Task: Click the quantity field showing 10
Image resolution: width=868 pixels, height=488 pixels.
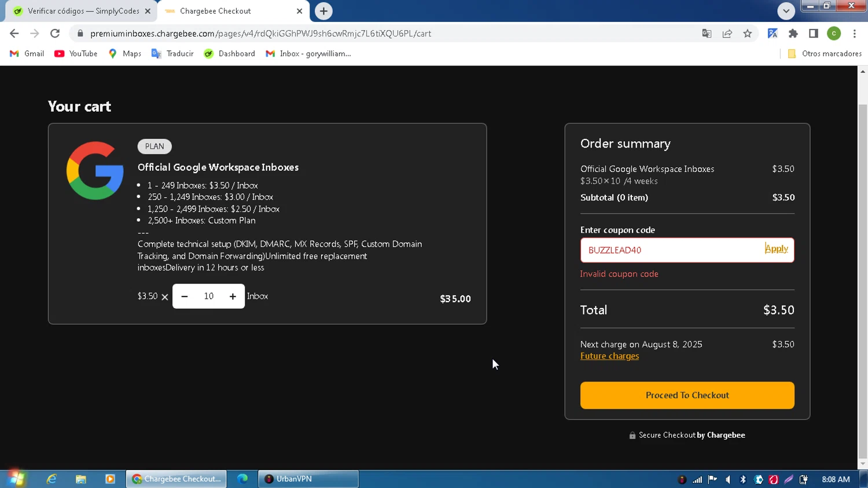Action: click(x=209, y=296)
